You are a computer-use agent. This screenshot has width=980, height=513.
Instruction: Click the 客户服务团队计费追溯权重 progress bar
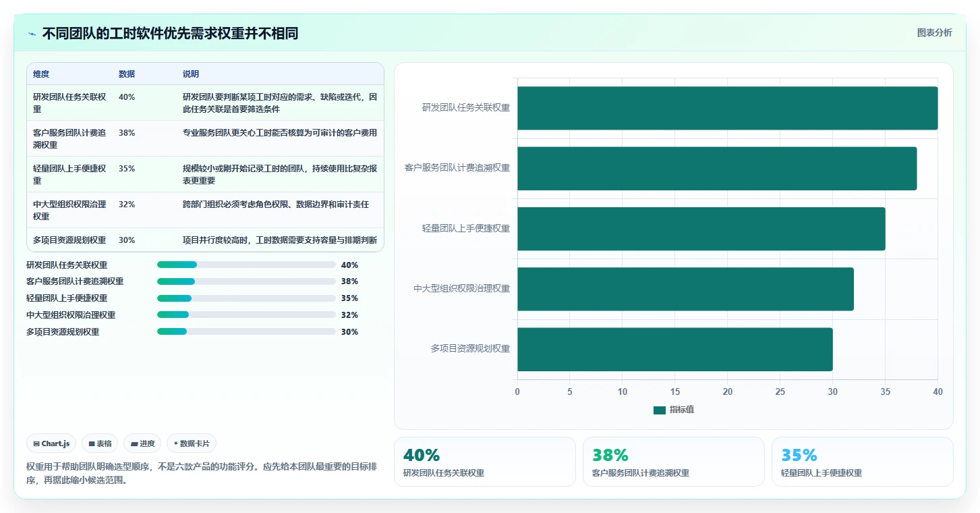point(246,281)
